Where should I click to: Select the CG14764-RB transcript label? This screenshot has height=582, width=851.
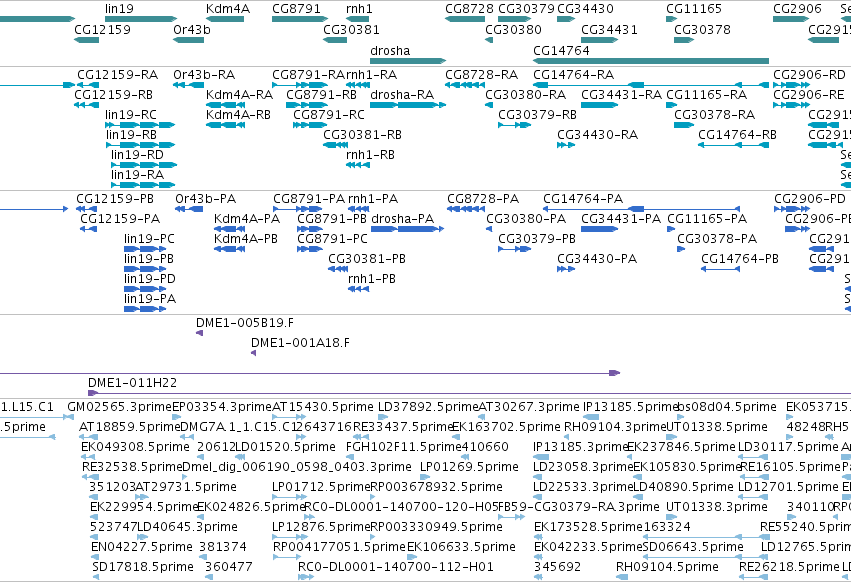pos(737,135)
